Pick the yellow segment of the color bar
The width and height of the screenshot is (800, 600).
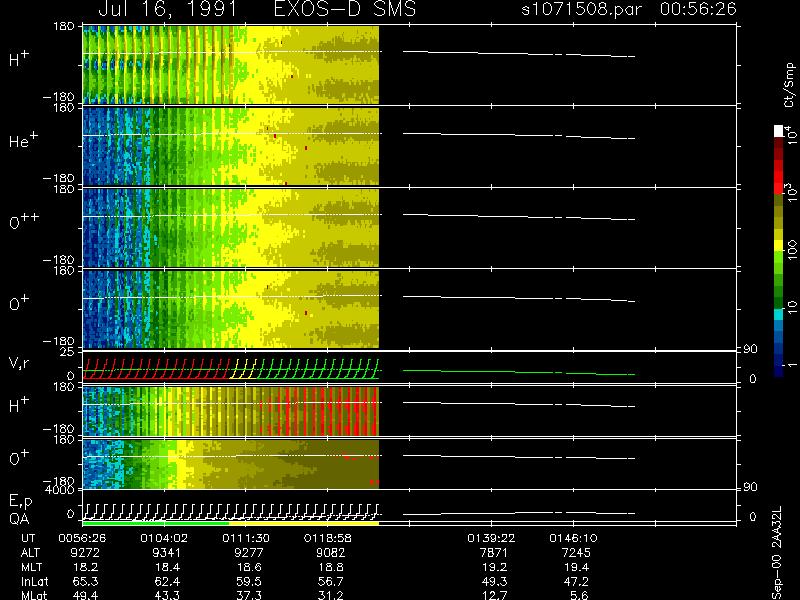(779, 244)
